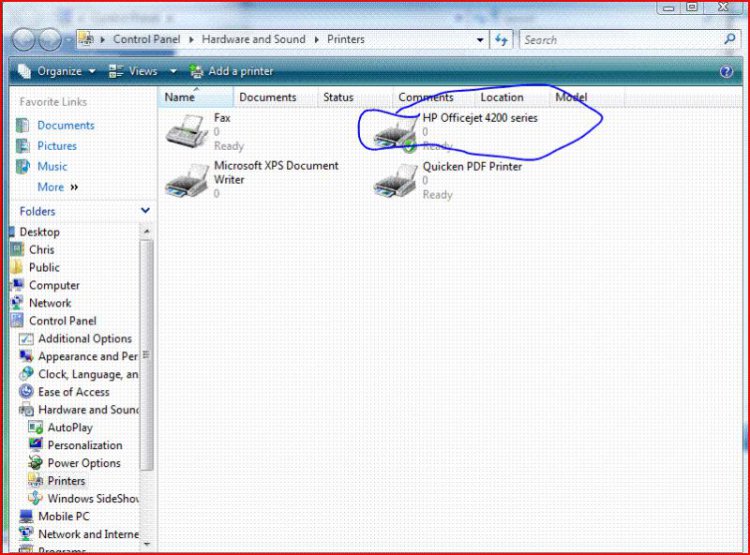The width and height of the screenshot is (750, 555).
Task: Select Hardware and Sound tree item
Action: click(88, 410)
